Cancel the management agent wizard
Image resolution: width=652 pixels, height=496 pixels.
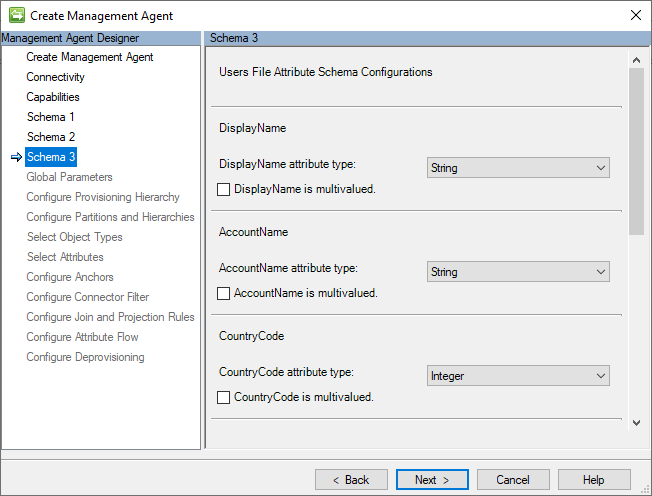513,480
